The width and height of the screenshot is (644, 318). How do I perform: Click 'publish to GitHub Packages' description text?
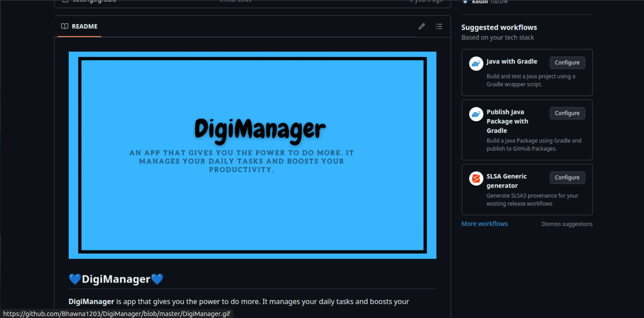pos(534,144)
